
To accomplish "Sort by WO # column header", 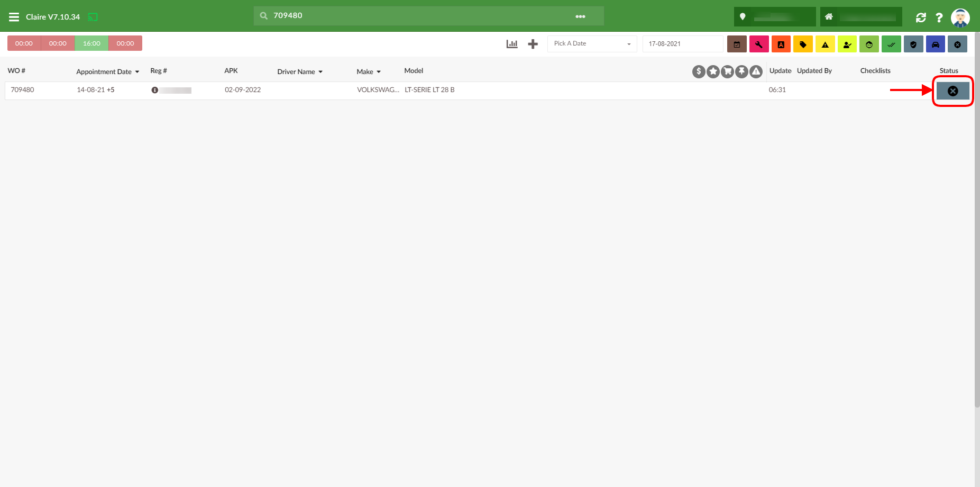I will (x=16, y=70).
